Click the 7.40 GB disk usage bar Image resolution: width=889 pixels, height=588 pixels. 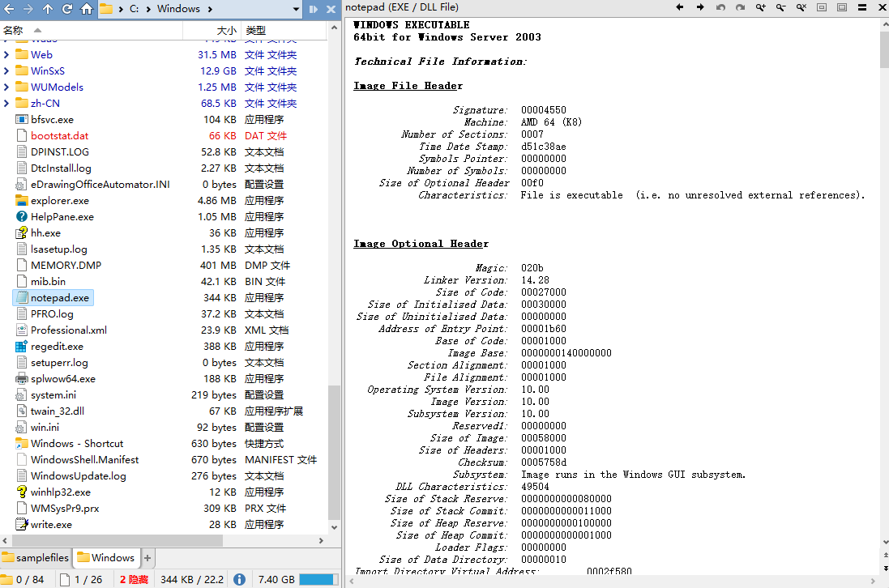point(318,579)
